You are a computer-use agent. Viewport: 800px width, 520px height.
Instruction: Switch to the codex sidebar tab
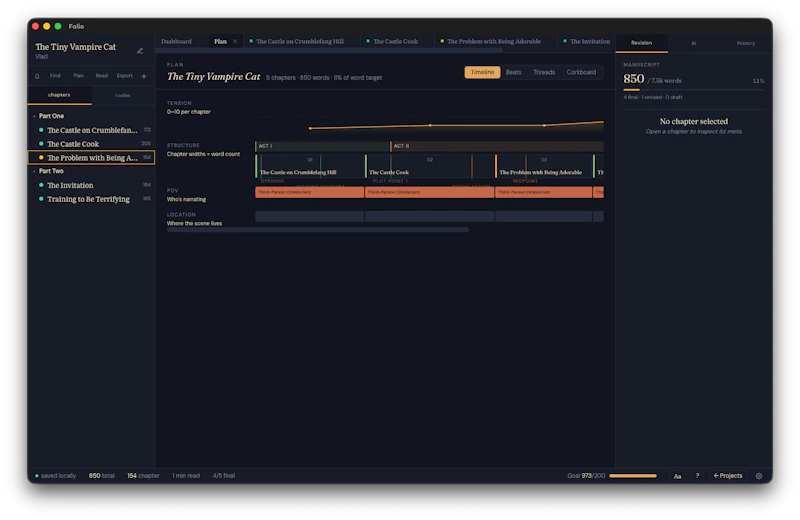(x=122, y=95)
